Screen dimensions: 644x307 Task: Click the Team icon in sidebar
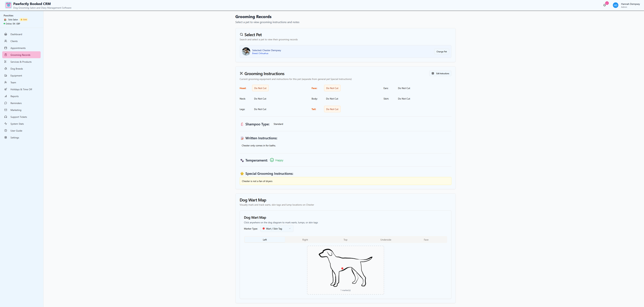6,82
